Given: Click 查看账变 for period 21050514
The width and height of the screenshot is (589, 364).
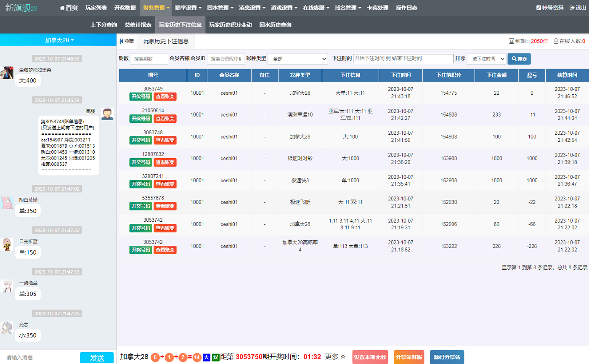Looking at the screenshot, I should click(x=165, y=118).
